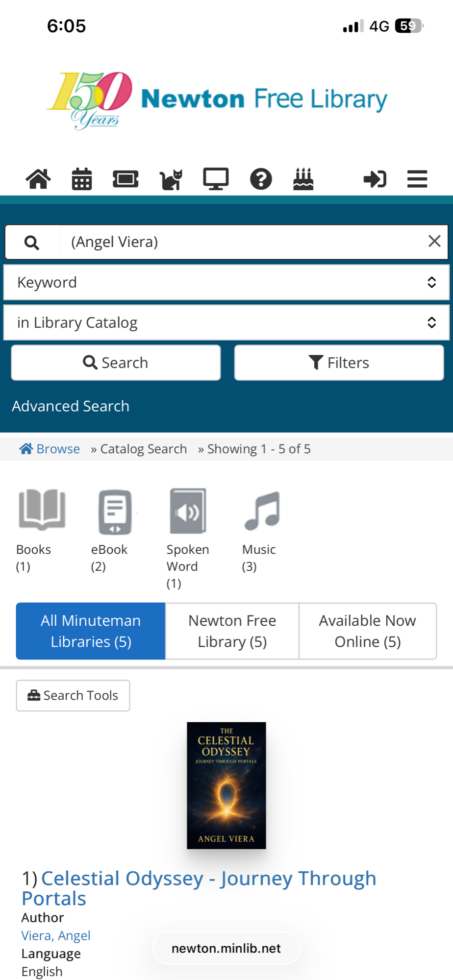Switch to Newton Free Library tab
Viewport: 453px width, 980px height.
point(232,631)
